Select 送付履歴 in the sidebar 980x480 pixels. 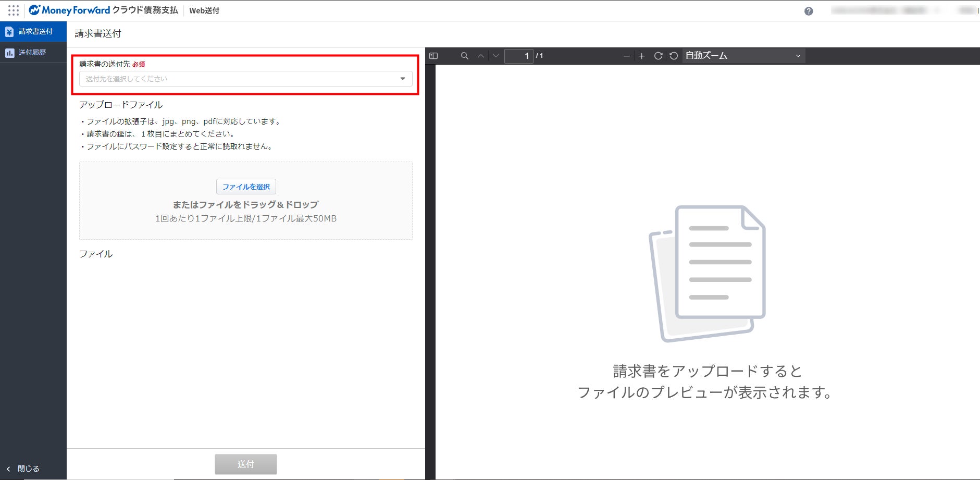pos(33,53)
